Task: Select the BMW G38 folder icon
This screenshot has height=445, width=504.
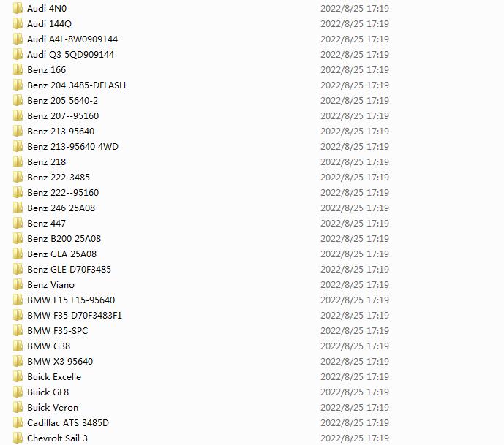Action: pos(18,346)
